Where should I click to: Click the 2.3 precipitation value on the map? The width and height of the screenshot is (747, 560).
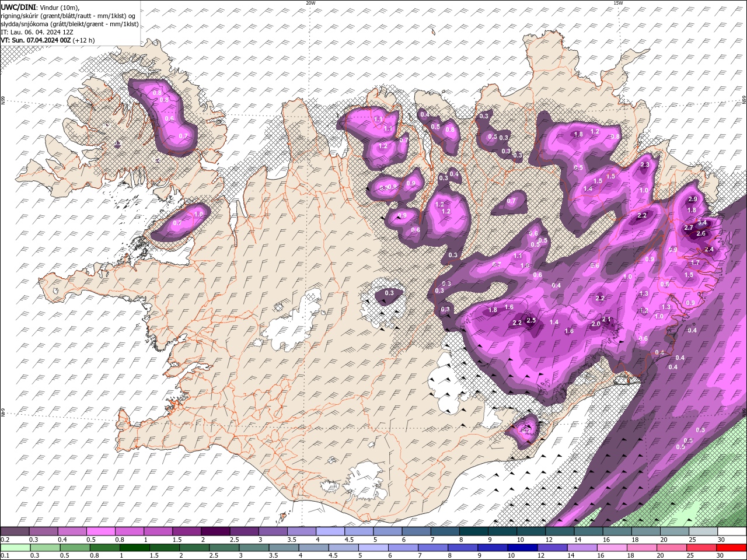(x=645, y=165)
